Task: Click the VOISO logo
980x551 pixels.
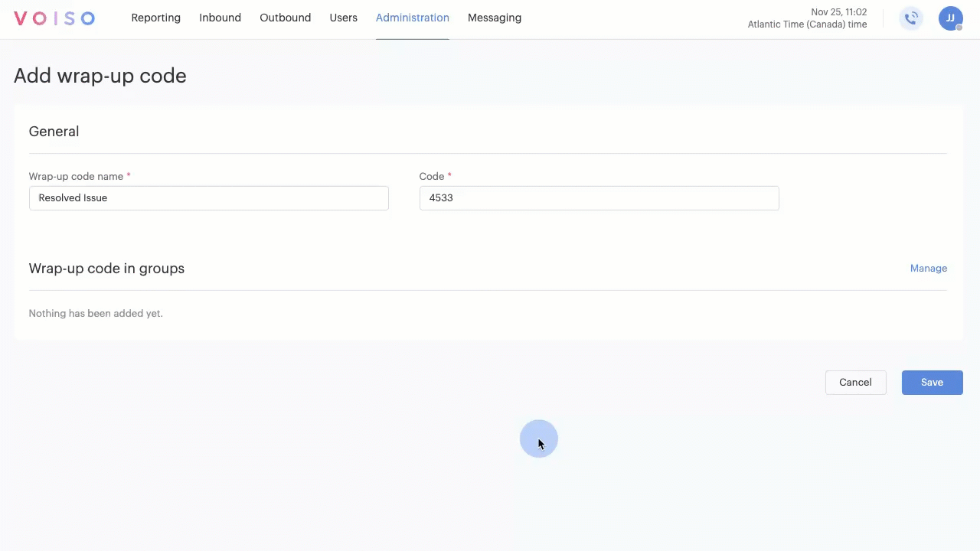Action: (54, 18)
